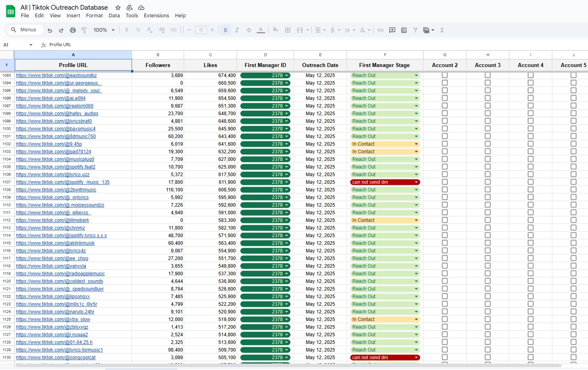The width and height of the screenshot is (588, 370).
Task: Open 'can not send dm' dropdown row 1107
Action: click(416, 182)
